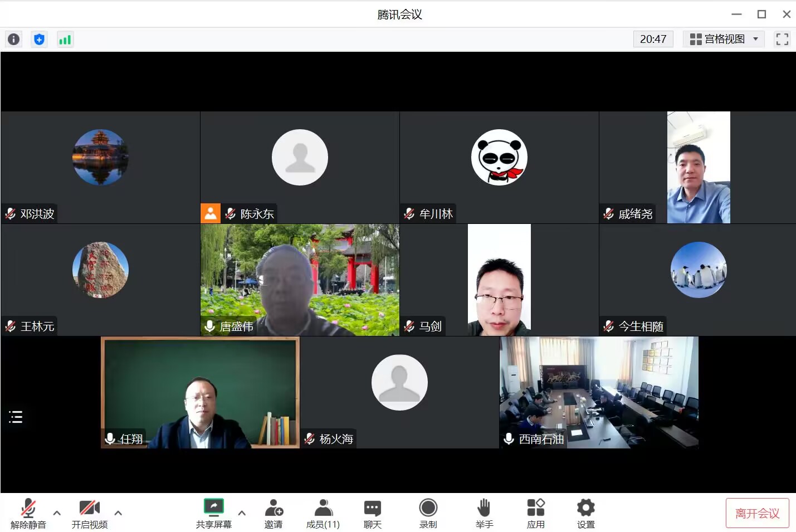The image size is (796, 532).
Task: Click the list icon at left of video grid
Action: click(x=16, y=417)
